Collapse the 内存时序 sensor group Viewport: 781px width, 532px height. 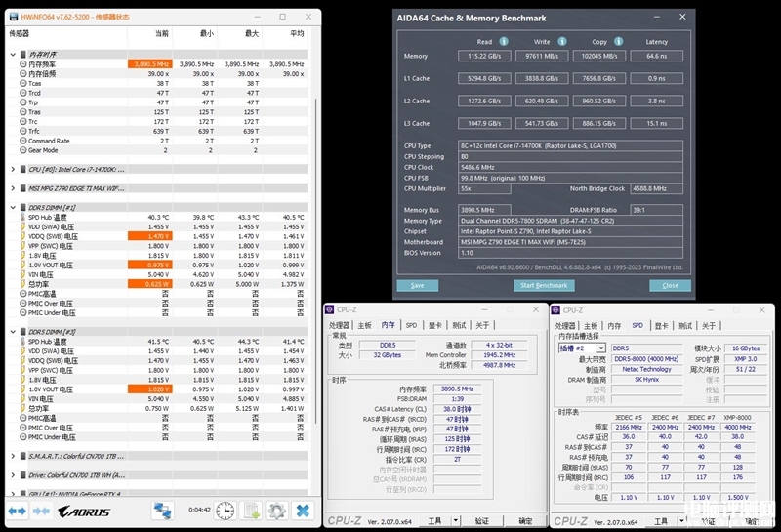pyautogui.click(x=13, y=55)
